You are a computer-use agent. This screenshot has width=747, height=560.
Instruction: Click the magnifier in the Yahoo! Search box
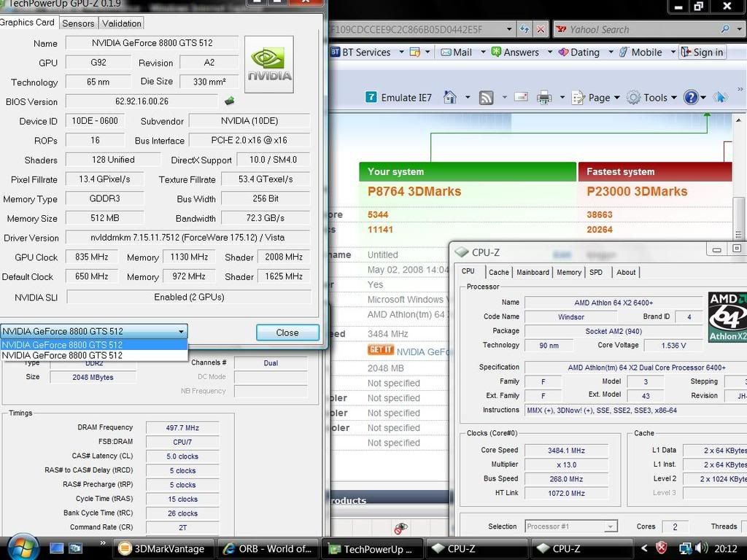724,29
